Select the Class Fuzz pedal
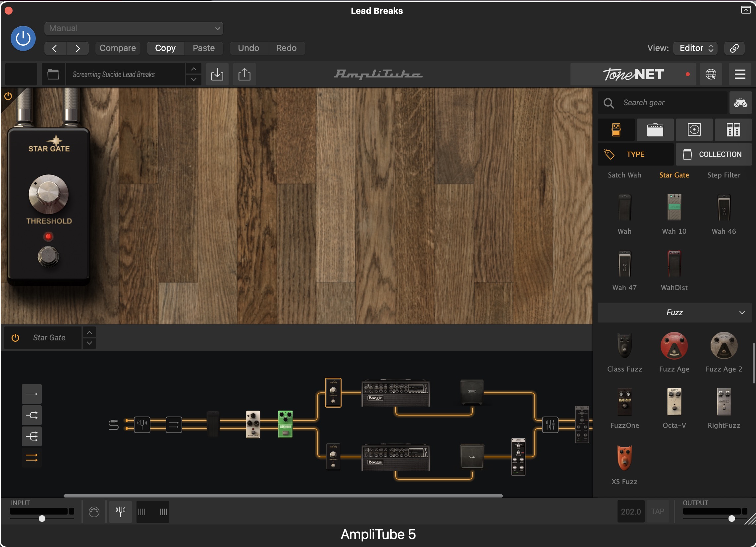This screenshot has width=756, height=547. click(x=624, y=345)
